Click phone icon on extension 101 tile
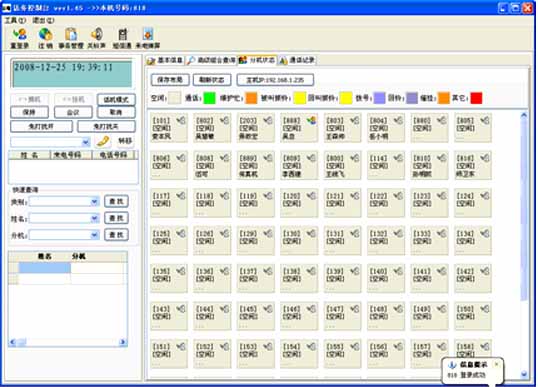 click(x=181, y=120)
